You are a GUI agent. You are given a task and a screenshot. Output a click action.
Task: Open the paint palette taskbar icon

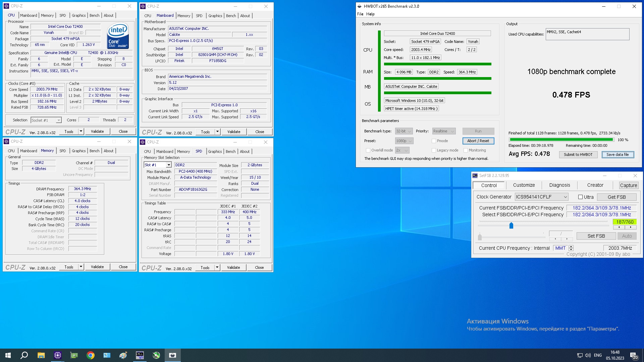[123, 355]
